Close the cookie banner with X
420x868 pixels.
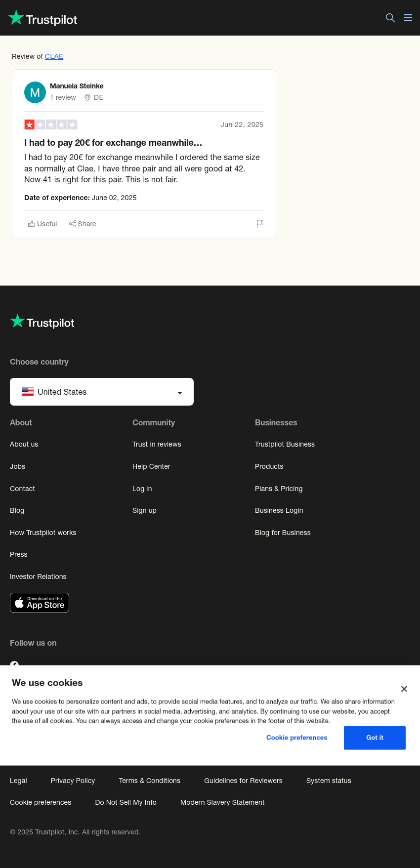404,689
